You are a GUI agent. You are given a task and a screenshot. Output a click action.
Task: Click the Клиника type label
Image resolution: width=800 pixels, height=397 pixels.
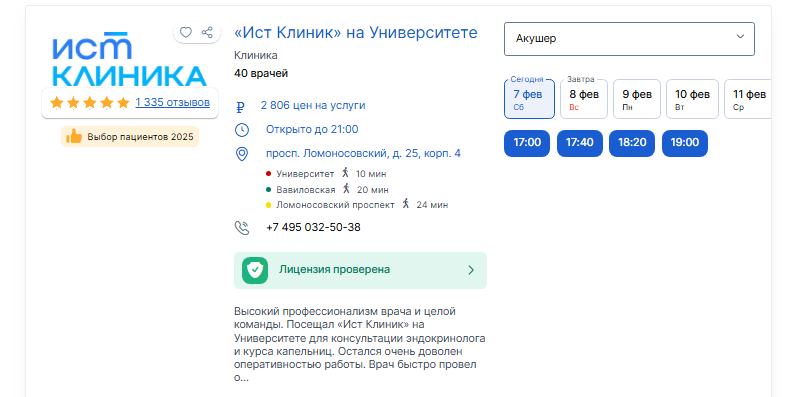tap(256, 56)
